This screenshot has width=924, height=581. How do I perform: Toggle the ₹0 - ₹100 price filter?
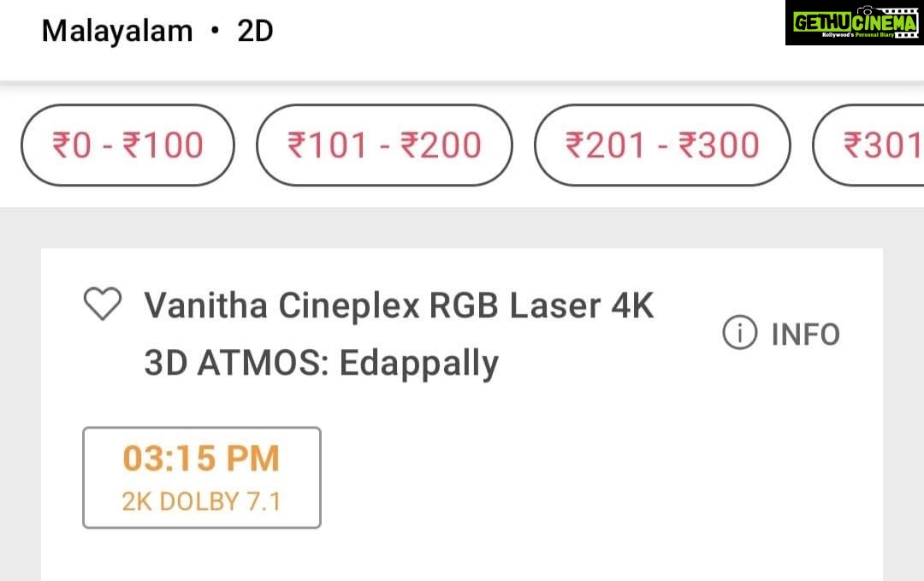point(127,145)
